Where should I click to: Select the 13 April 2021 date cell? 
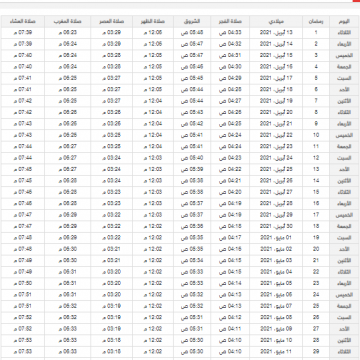pyautogui.click(x=276, y=33)
